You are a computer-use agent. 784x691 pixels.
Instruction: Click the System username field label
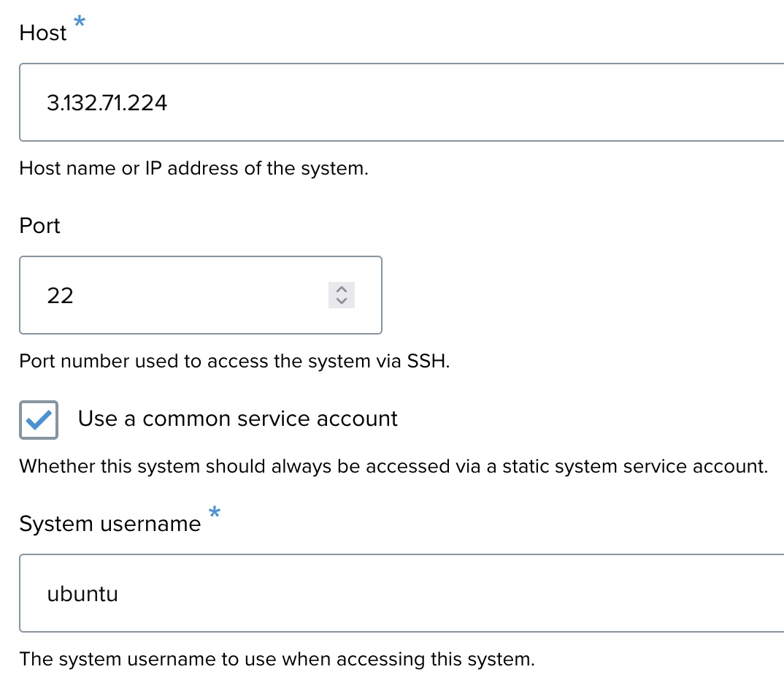point(110,524)
